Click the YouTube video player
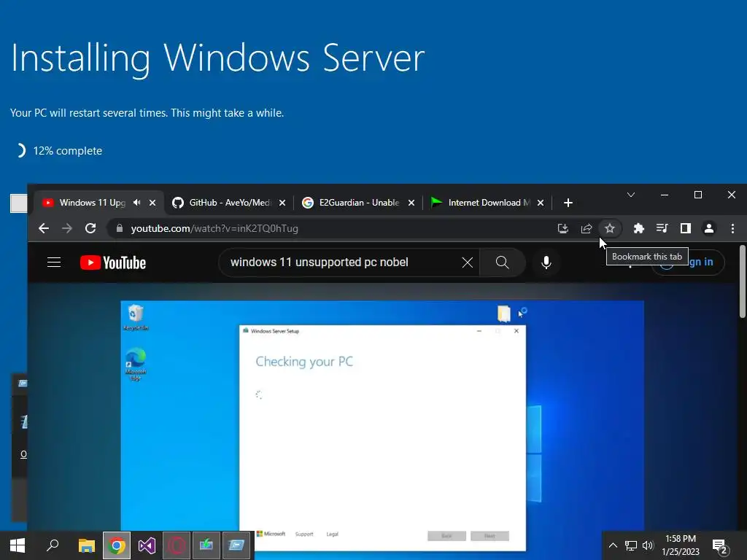Viewport: 747px width, 560px height. point(382,424)
